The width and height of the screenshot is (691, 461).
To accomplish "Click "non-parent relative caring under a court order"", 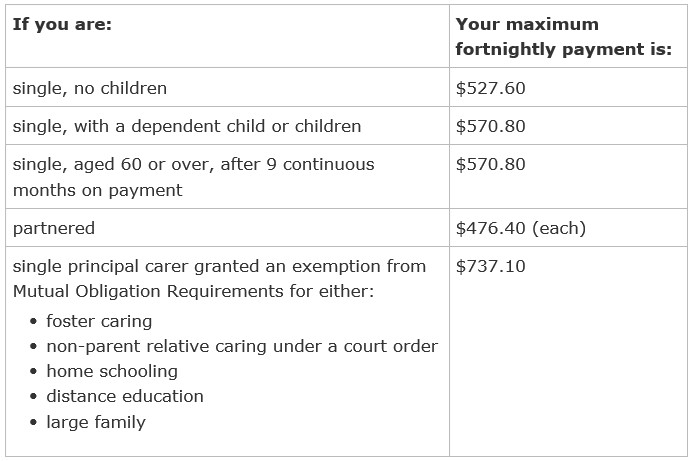I will click(242, 346).
